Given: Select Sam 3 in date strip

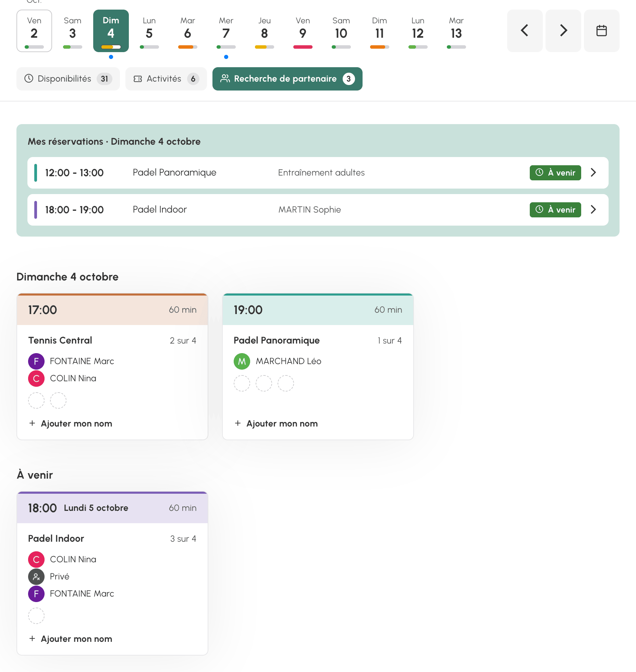Looking at the screenshot, I should pyautogui.click(x=73, y=31).
